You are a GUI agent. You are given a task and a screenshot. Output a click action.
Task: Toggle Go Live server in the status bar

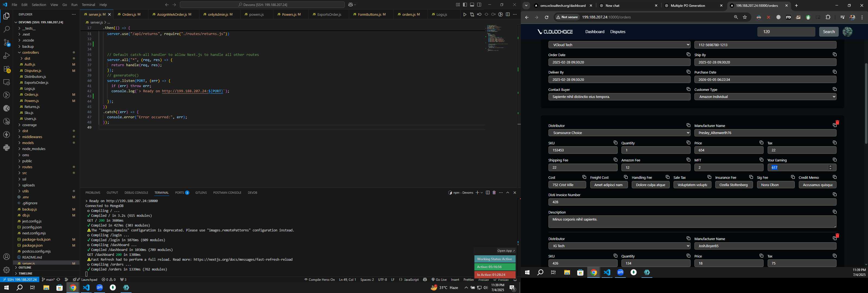tap(439, 279)
